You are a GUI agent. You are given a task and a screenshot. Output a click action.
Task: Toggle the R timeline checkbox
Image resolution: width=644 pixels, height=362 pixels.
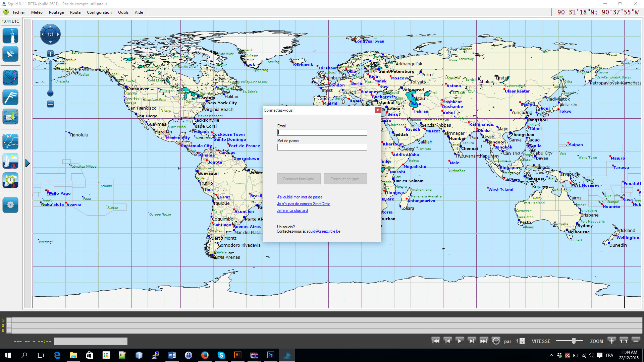coord(9,331)
